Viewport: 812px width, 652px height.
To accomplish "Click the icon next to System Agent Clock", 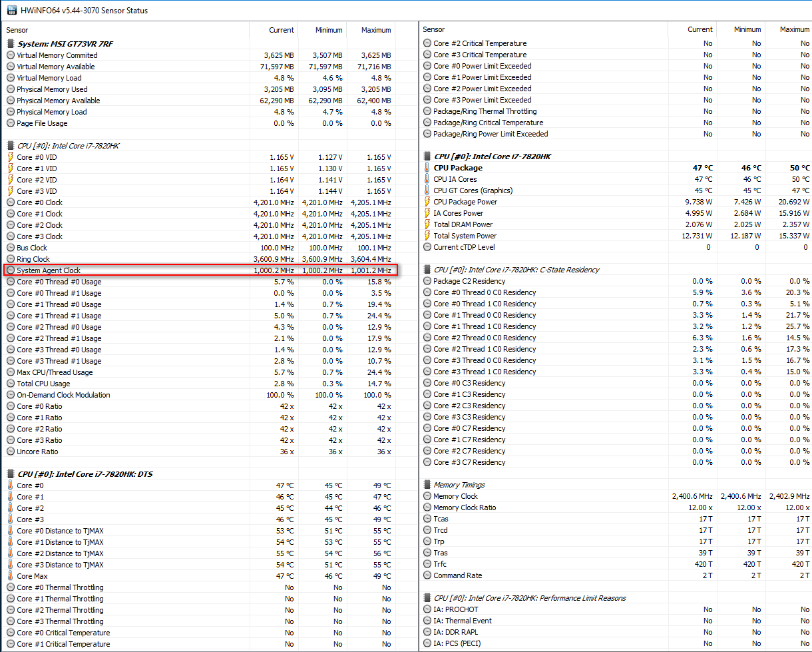I will [11, 270].
